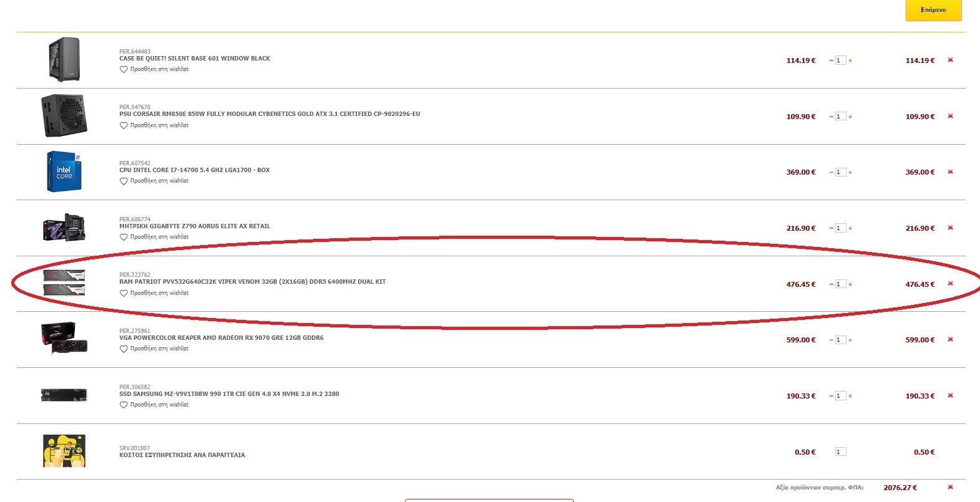Select the product code 'PER.547670'

pyautogui.click(x=135, y=107)
